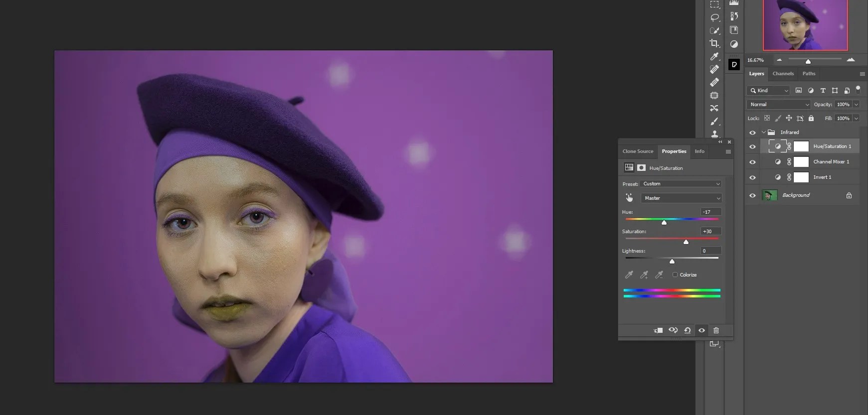
Task: Filter layers by smart objects
Action: tap(847, 90)
